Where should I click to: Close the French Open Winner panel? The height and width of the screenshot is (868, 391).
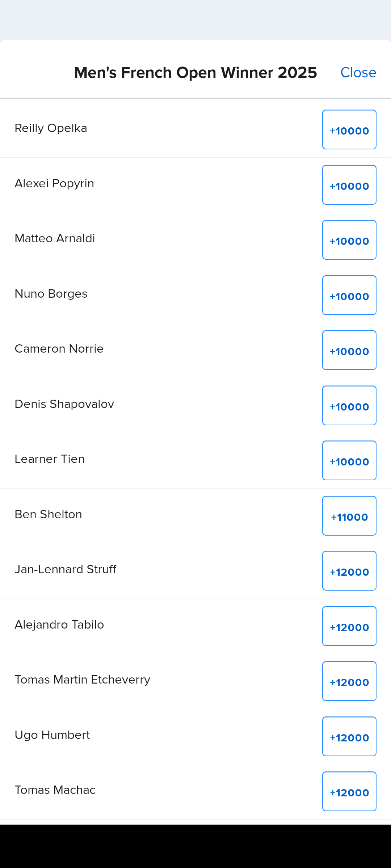click(x=358, y=73)
